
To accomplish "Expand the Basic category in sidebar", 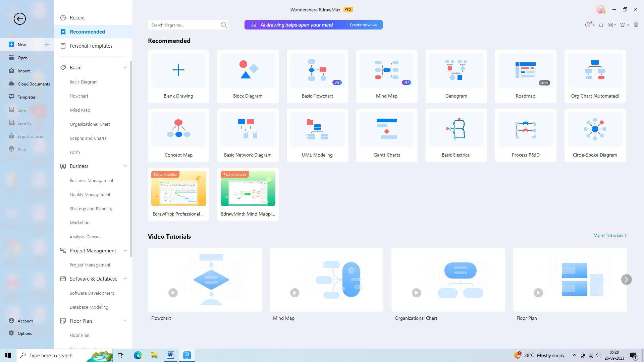I will pos(124,67).
